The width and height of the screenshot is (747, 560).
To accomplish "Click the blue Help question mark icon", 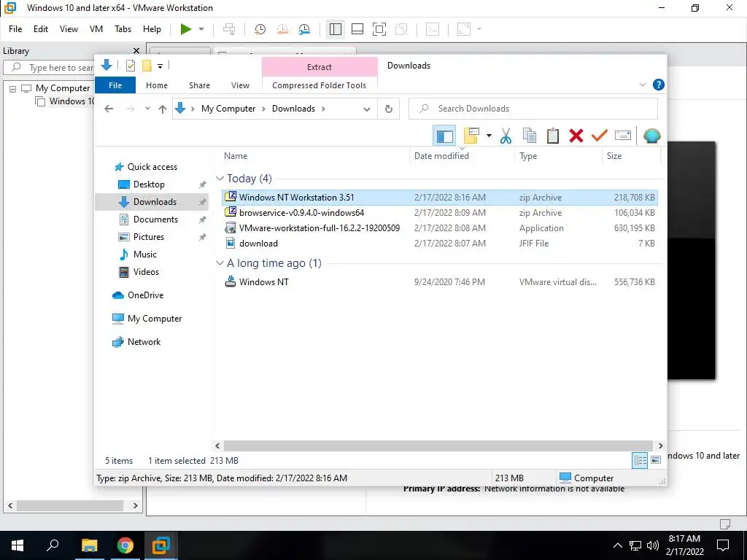I will coord(659,85).
